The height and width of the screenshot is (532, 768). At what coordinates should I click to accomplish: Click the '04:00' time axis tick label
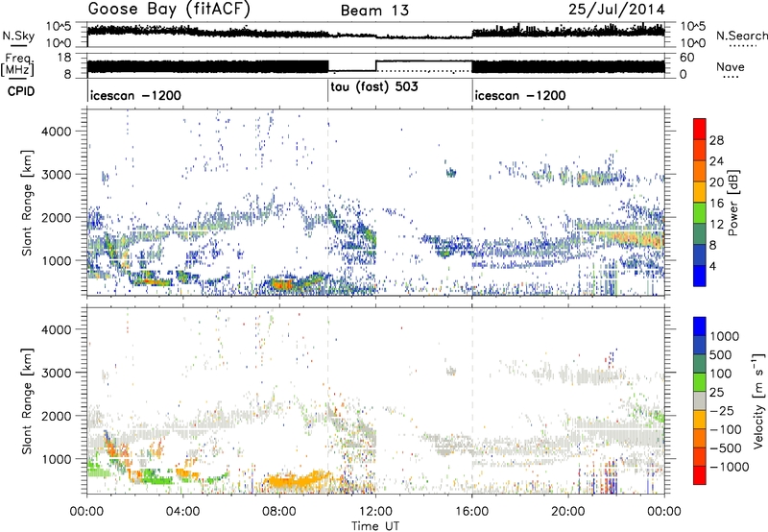(182, 512)
